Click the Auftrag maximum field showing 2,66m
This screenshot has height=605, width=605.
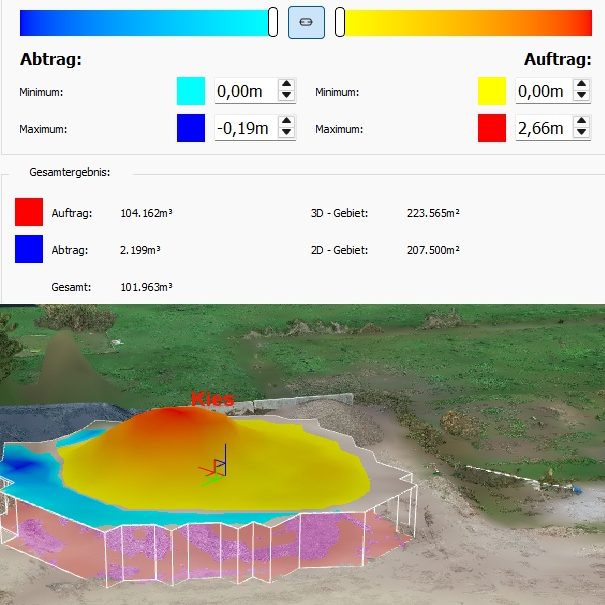point(542,128)
